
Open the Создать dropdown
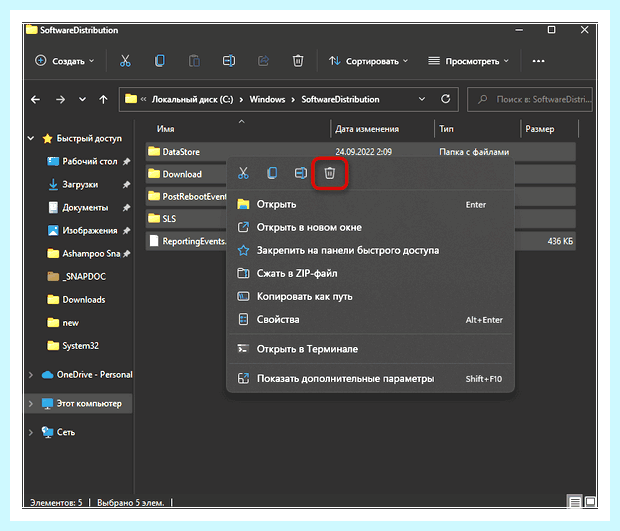click(x=65, y=61)
